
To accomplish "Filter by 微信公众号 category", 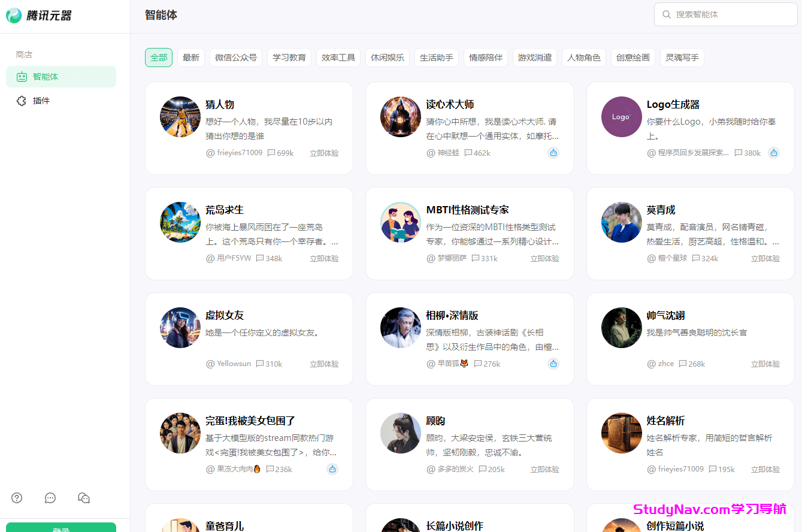I will tap(236, 58).
